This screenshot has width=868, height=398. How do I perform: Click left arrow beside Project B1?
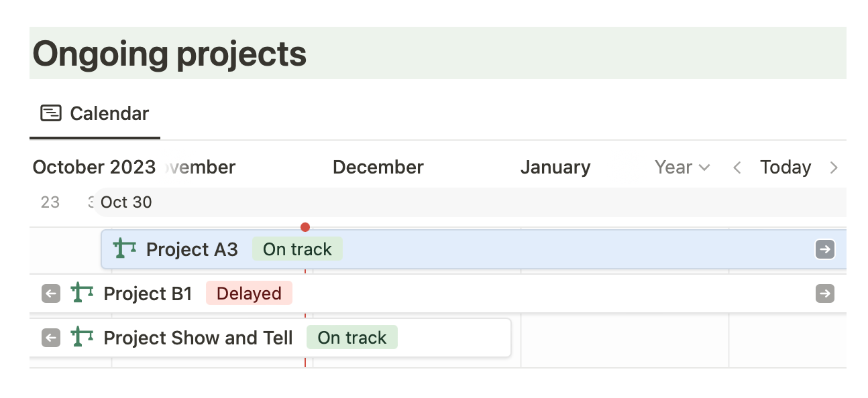click(x=51, y=293)
